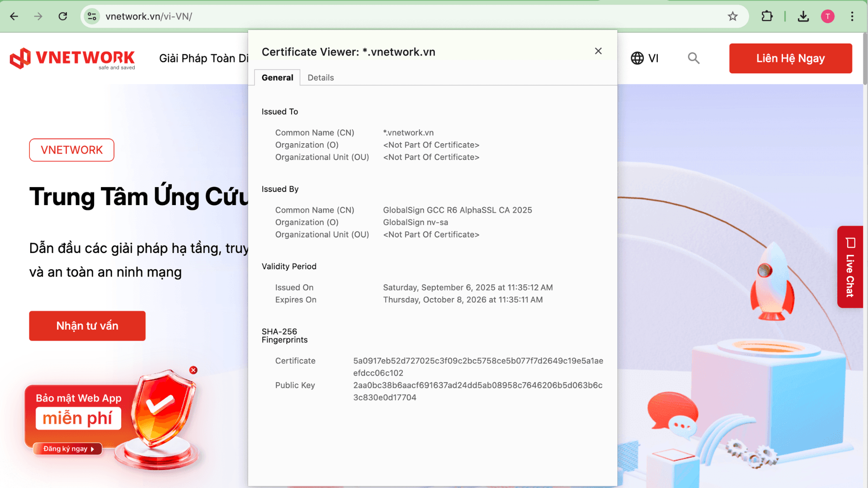Open the Giải Pháp Toàn Diện menu
Screen dimensions: 868x488
click(x=203, y=58)
